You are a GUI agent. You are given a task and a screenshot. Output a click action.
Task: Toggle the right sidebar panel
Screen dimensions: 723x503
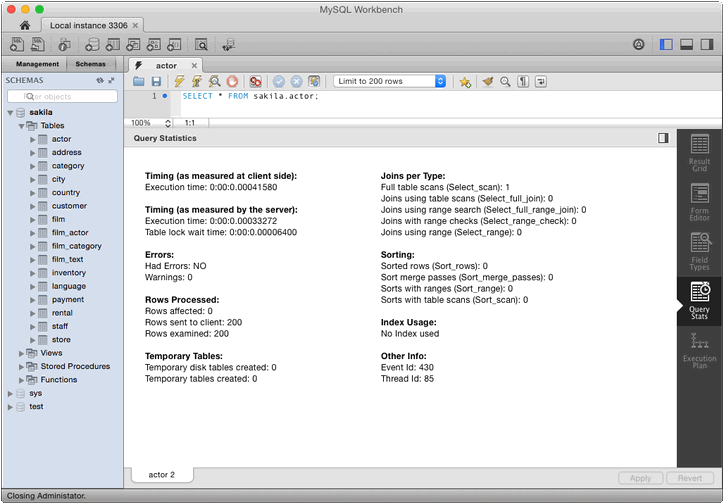707,45
